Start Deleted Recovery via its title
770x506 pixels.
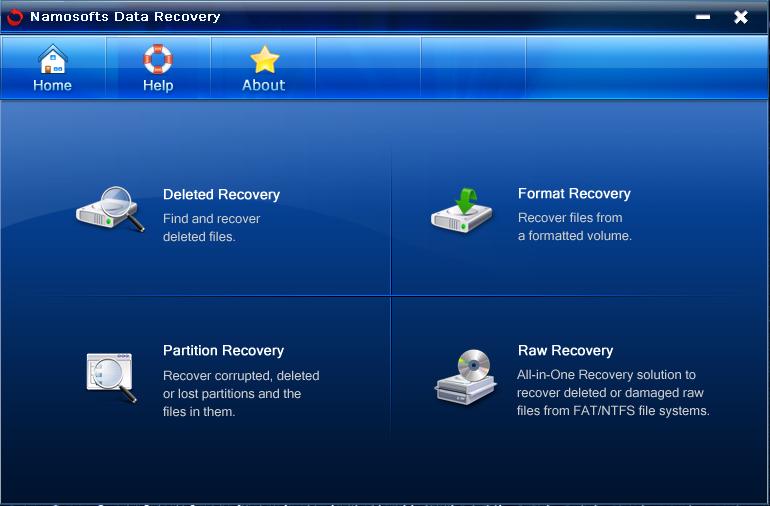point(221,195)
